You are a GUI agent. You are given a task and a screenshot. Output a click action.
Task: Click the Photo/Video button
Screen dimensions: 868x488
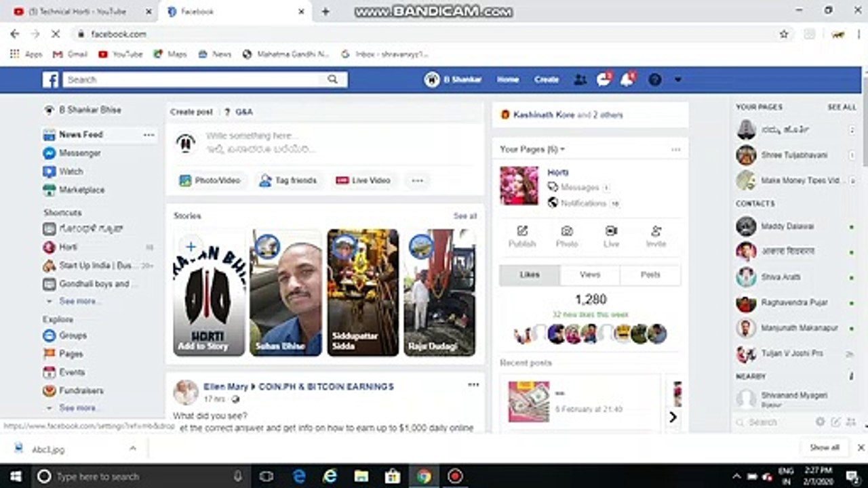click(210, 180)
